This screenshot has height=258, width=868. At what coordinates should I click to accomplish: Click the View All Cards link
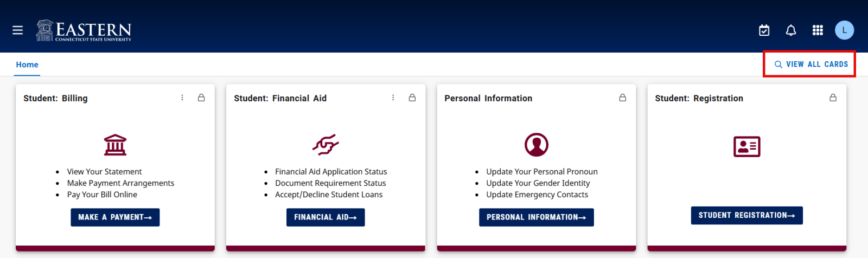pos(811,64)
